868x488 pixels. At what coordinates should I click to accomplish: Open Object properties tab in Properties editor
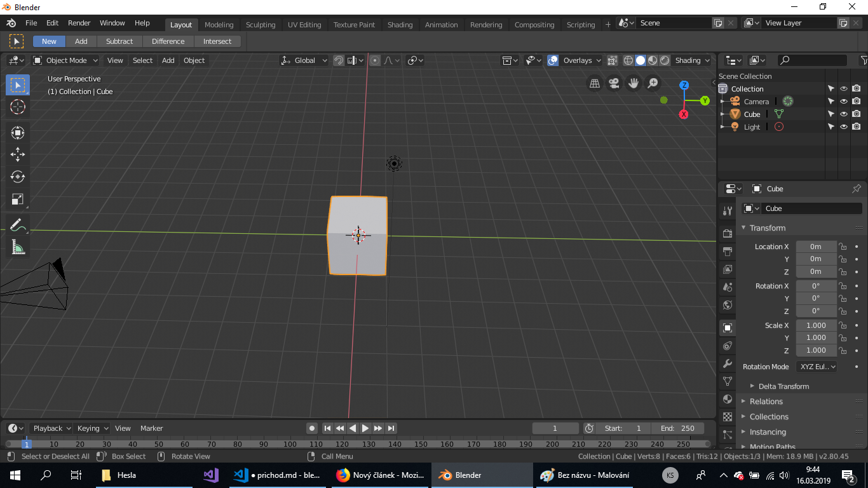pos(727,327)
